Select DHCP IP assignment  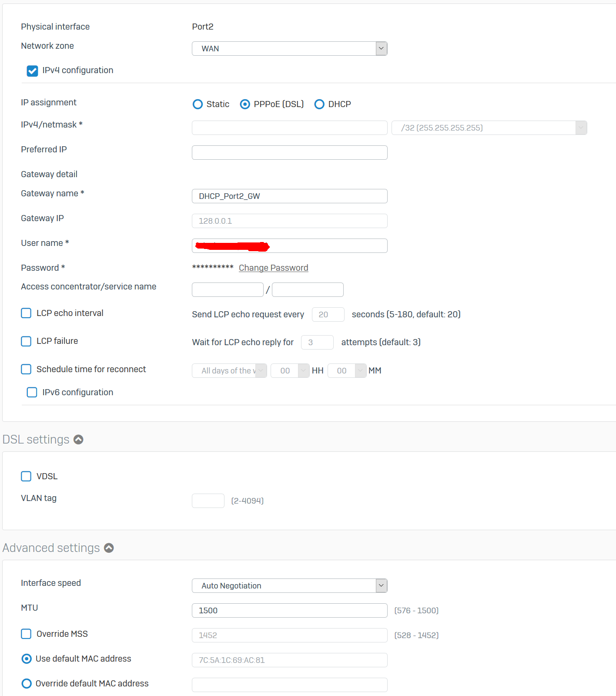319,104
